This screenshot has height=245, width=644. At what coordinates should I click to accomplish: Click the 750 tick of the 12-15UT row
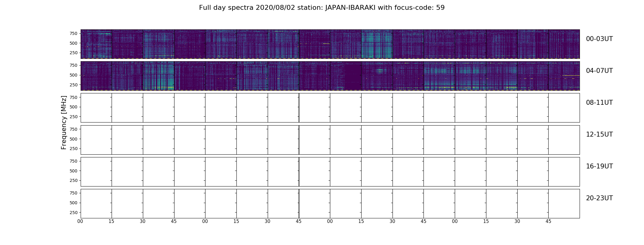point(74,129)
